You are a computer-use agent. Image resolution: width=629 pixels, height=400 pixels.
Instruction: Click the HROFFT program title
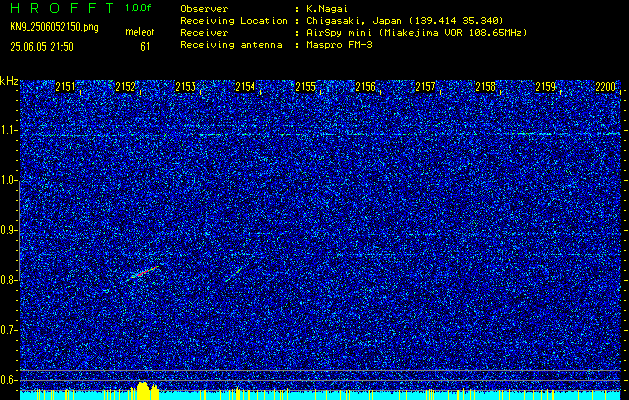62,8
